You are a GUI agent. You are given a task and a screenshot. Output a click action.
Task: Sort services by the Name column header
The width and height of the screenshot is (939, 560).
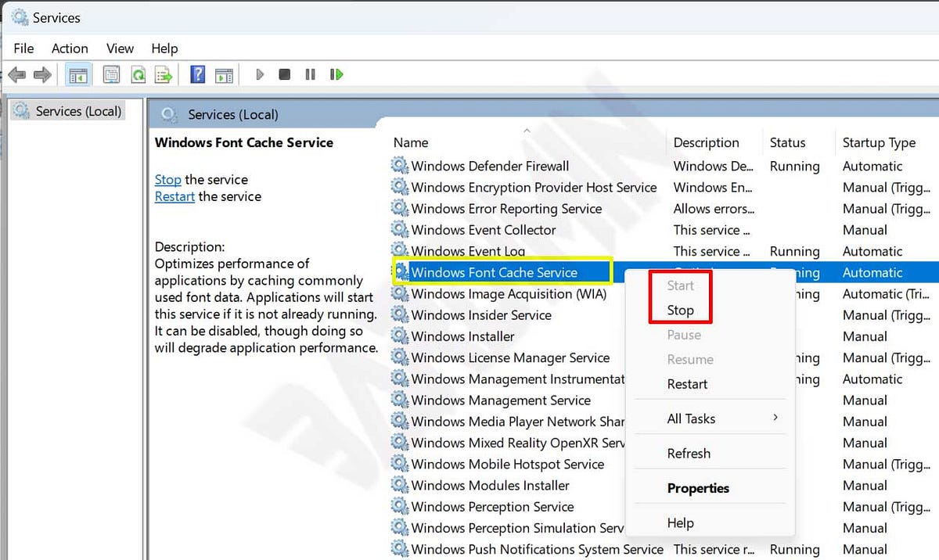(x=410, y=142)
